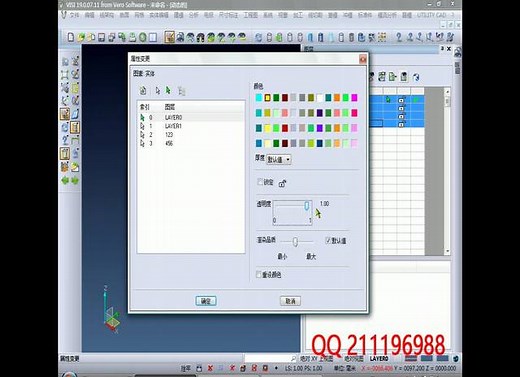Open the UTILITY CAD menu
The height and width of the screenshot is (377, 520).
pyautogui.click(x=431, y=15)
